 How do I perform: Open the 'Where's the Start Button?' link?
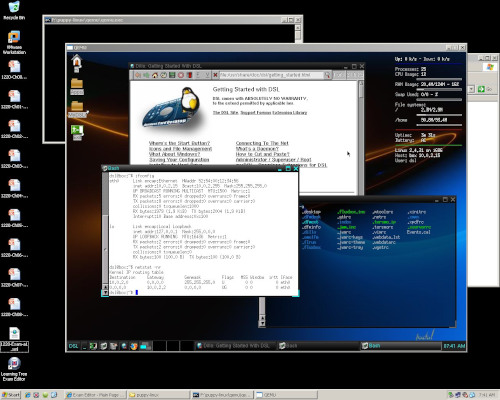click(179, 143)
